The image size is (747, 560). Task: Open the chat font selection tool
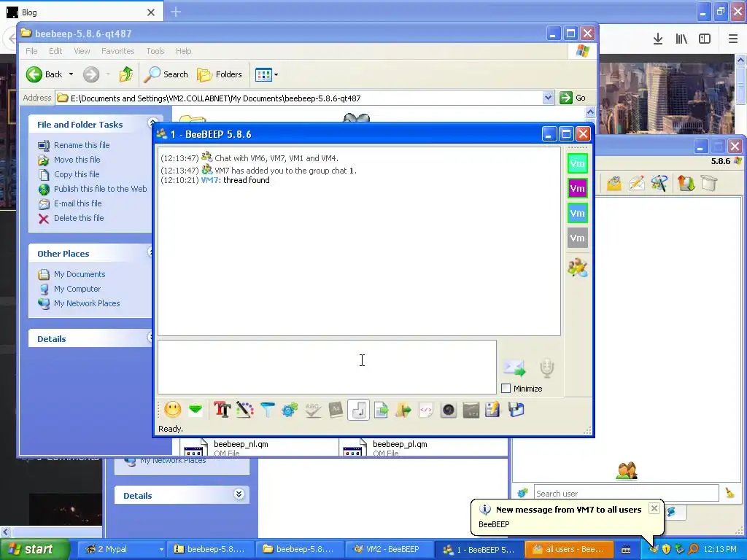point(222,410)
